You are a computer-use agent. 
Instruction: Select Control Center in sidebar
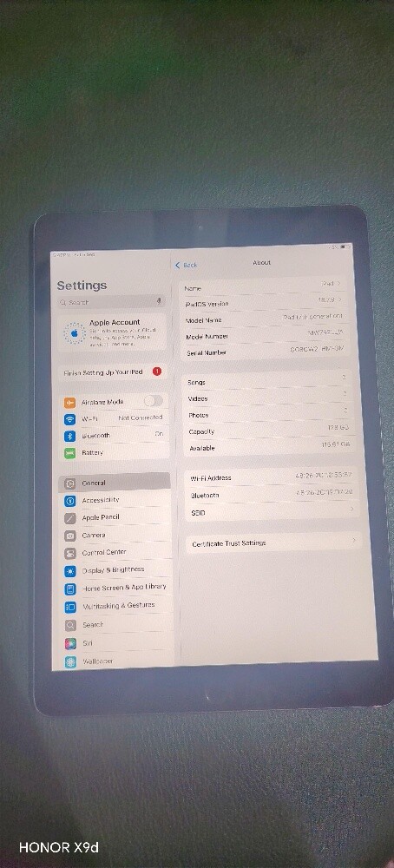pyautogui.click(x=115, y=552)
